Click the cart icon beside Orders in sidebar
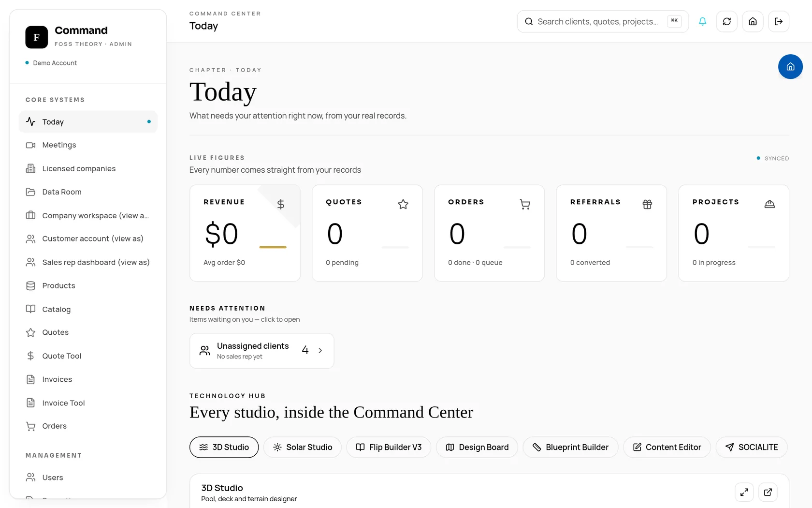 30,426
